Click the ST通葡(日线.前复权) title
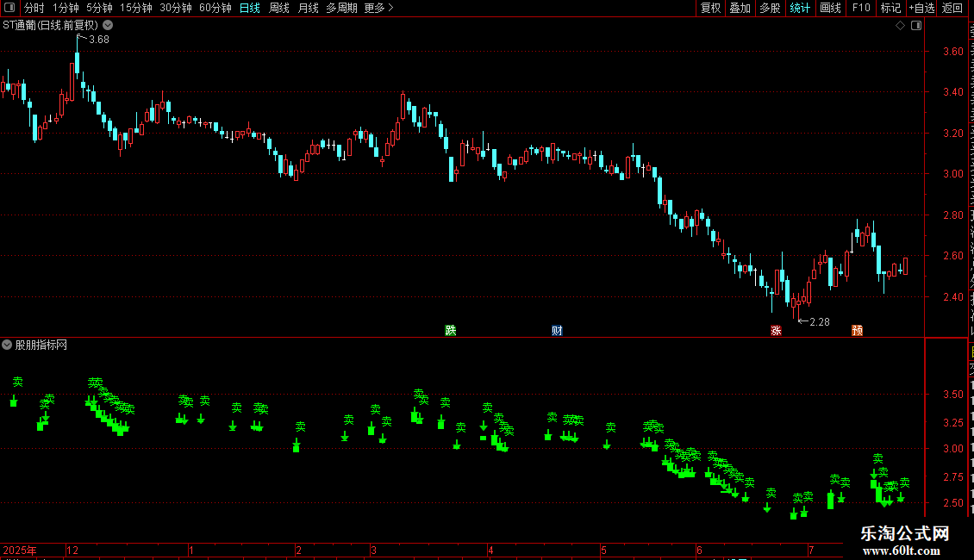The height and width of the screenshot is (560, 974). click(50, 26)
